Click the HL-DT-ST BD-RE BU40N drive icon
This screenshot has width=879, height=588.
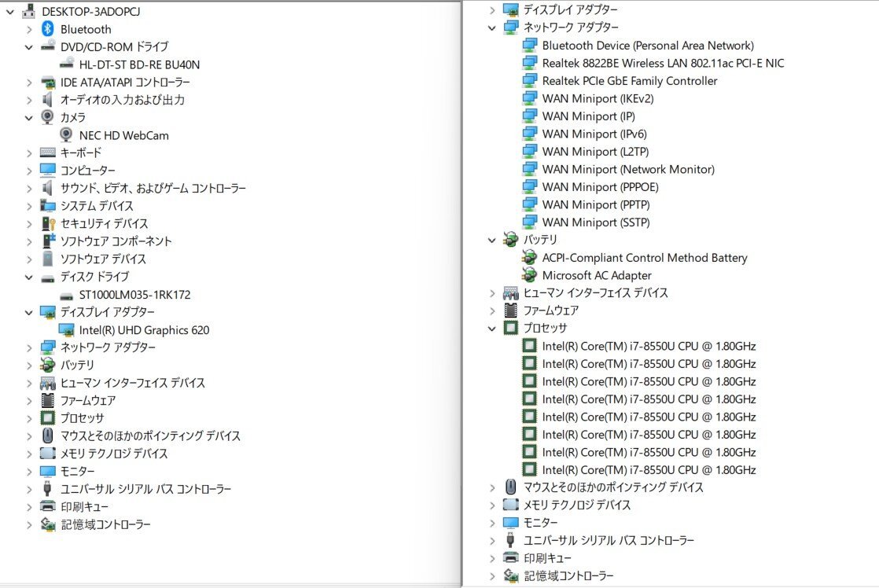click(x=67, y=64)
